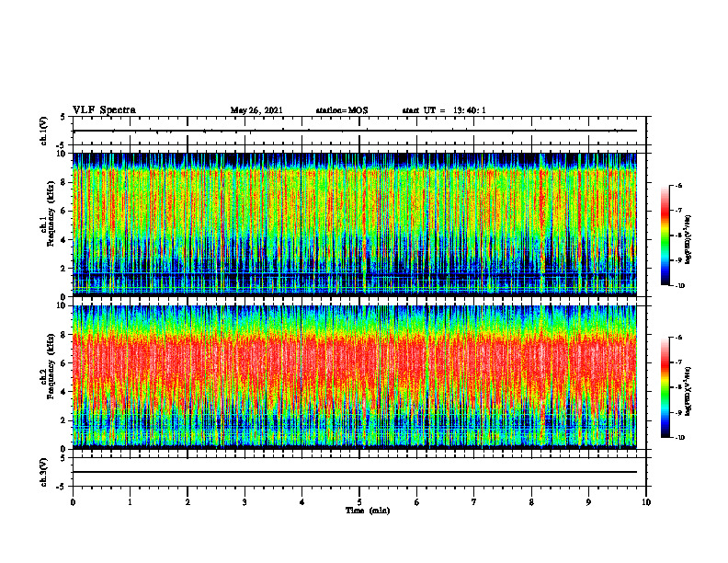Click time axis tick label "8"
This screenshot has height=563, width=728.
click(531, 502)
